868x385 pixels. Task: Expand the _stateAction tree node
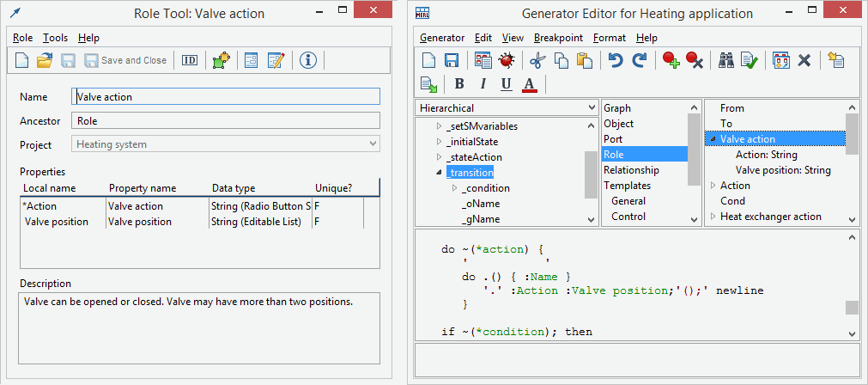coord(439,157)
